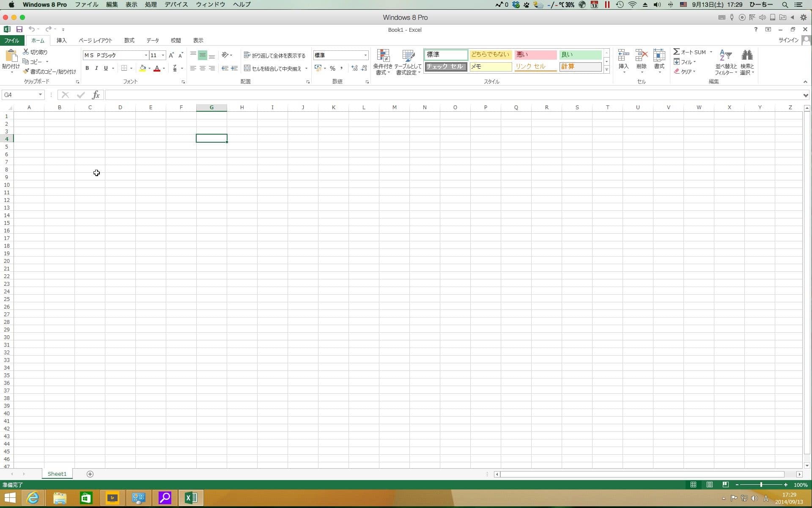Add a new sheet with plus icon
The width and height of the screenshot is (812, 508).
[90, 474]
